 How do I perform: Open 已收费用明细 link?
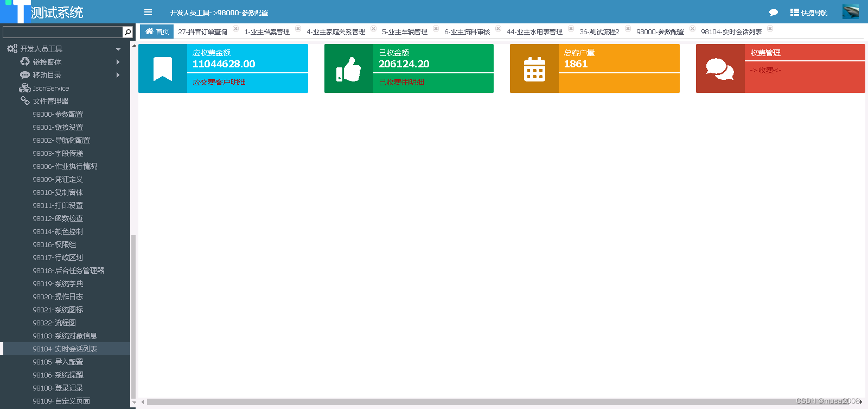point(401,83)
